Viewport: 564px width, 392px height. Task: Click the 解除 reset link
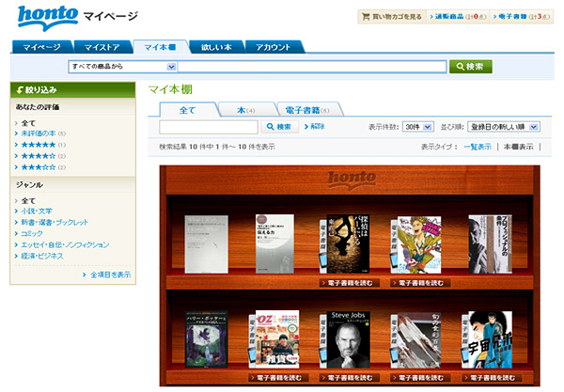click(x=315, y=127)
